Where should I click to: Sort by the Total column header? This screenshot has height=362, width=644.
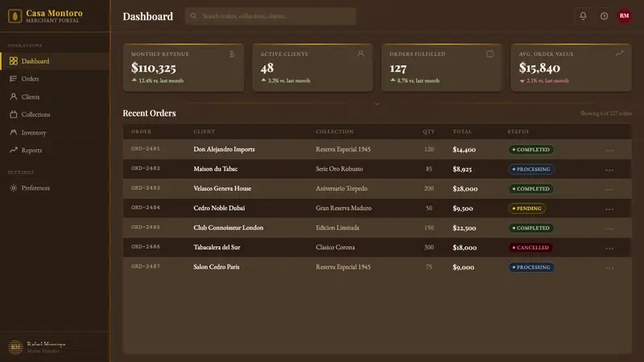point(462,131)
